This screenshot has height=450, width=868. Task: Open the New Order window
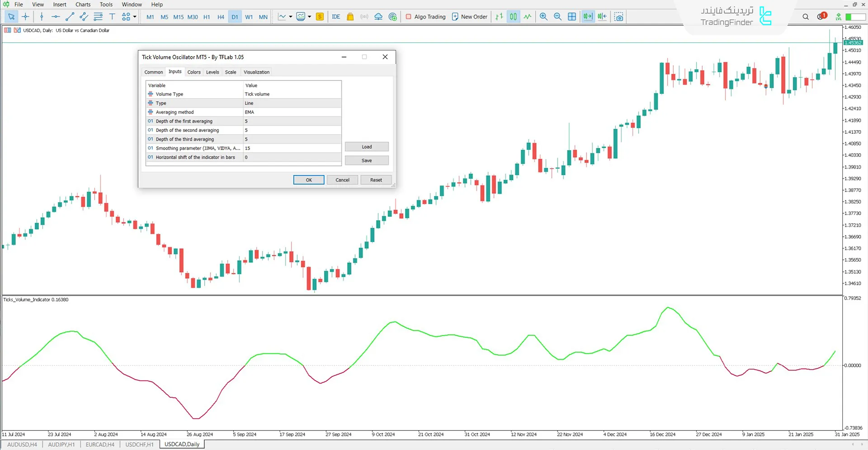[469, 17]
